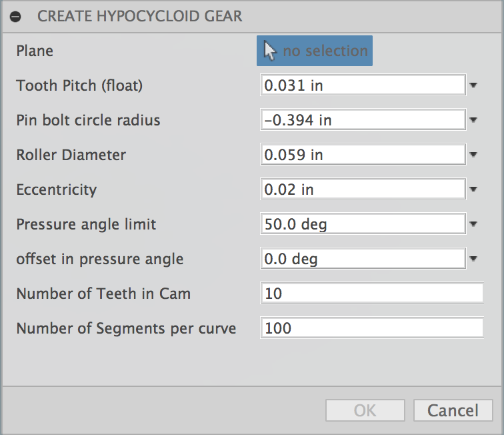Viewport: 504px width, 435px height.
Task: Click offset in pressure angle field
Action: pyautogui.click(x=362, y=259)
